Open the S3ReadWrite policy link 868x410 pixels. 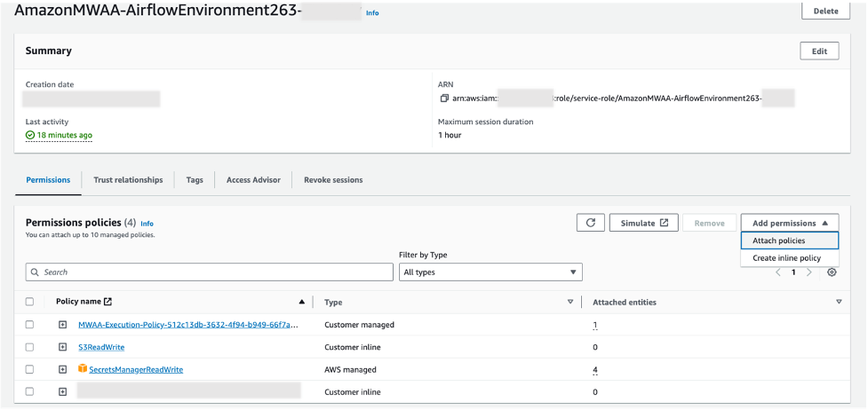(101, 348)
